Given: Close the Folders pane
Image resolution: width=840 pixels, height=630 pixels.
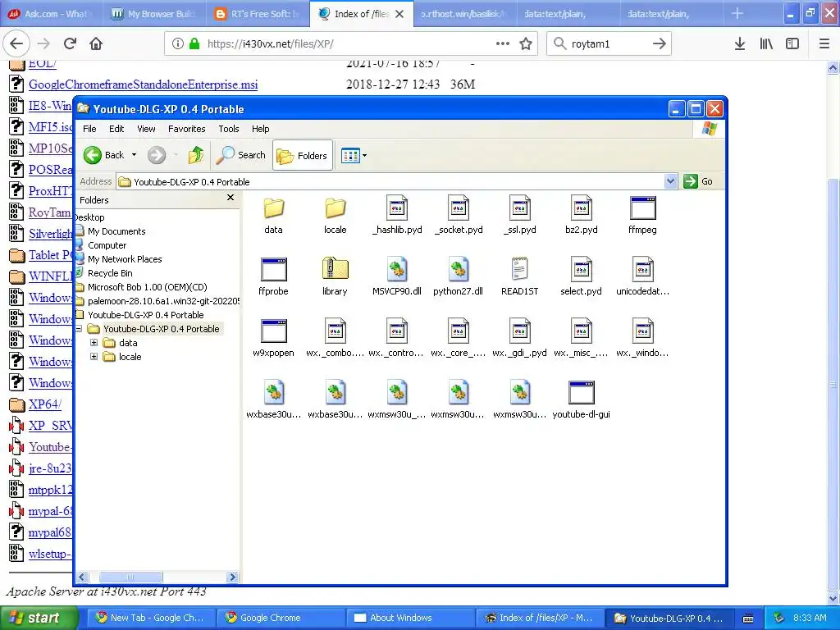Looking at the screenshot, I should point(231,198).
